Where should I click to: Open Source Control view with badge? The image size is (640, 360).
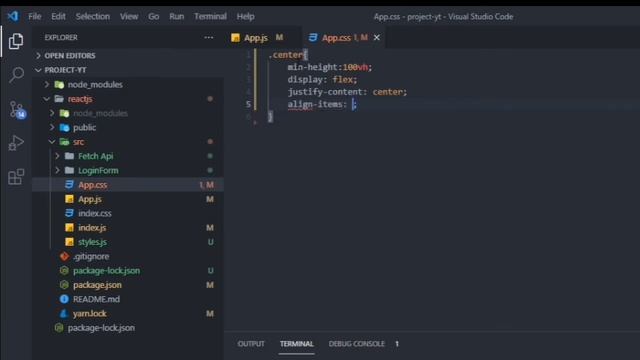tap(18, 110)
